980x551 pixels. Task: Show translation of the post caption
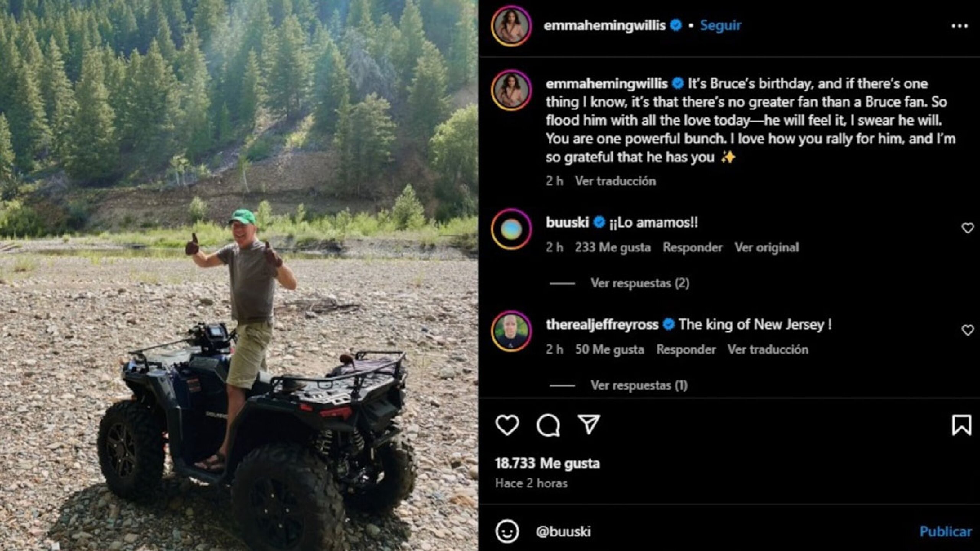coord(615,181)
